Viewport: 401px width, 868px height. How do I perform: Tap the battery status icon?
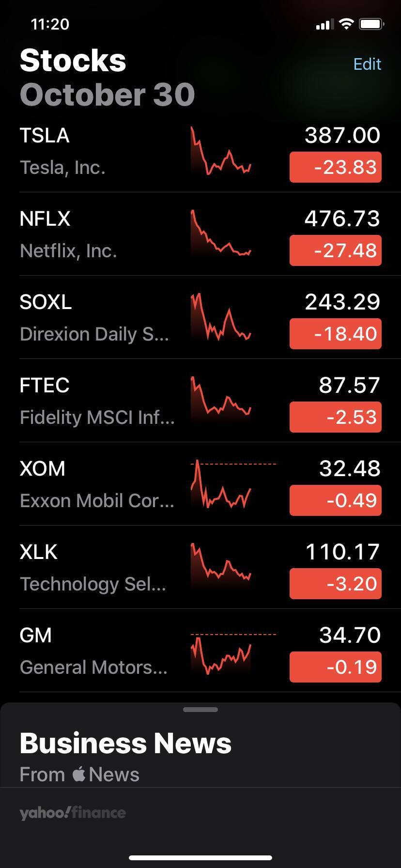coord(371,24)
